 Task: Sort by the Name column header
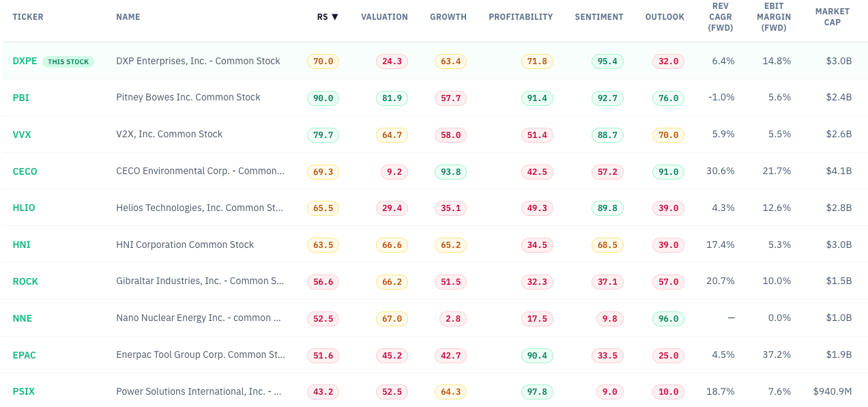128,17
